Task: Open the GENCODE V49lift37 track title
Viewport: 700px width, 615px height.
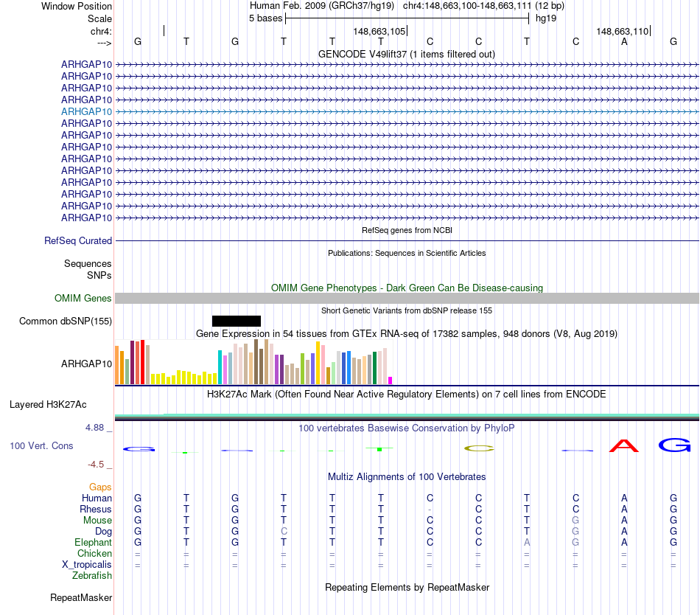Action: click(407, 54)
